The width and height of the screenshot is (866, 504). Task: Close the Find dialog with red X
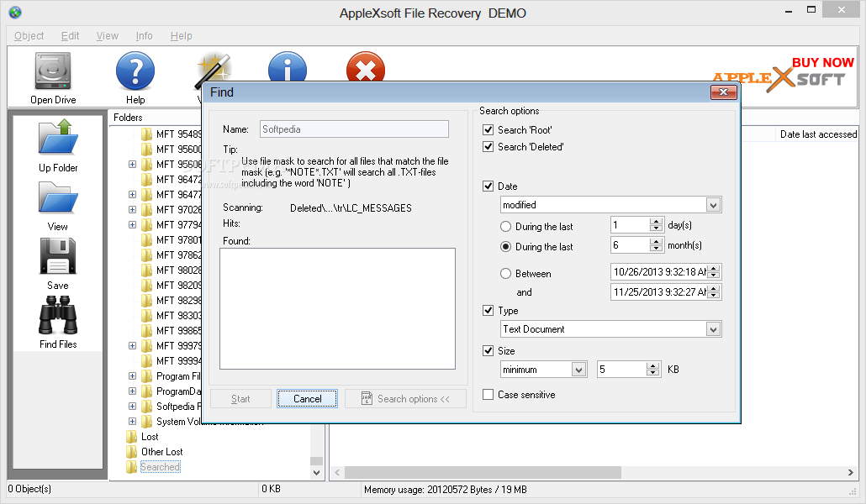724,92
